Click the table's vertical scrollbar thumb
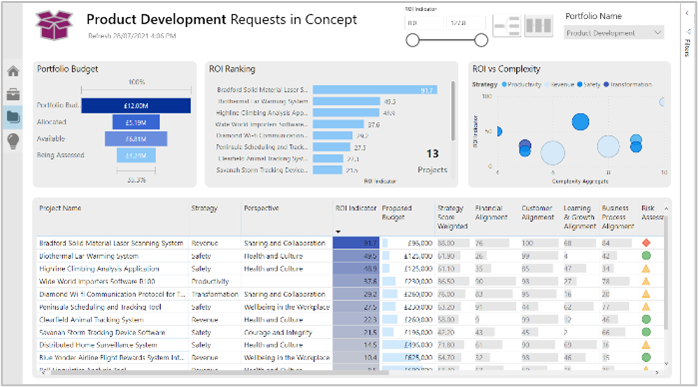This screenshot has height=387, width=698. 666,273
